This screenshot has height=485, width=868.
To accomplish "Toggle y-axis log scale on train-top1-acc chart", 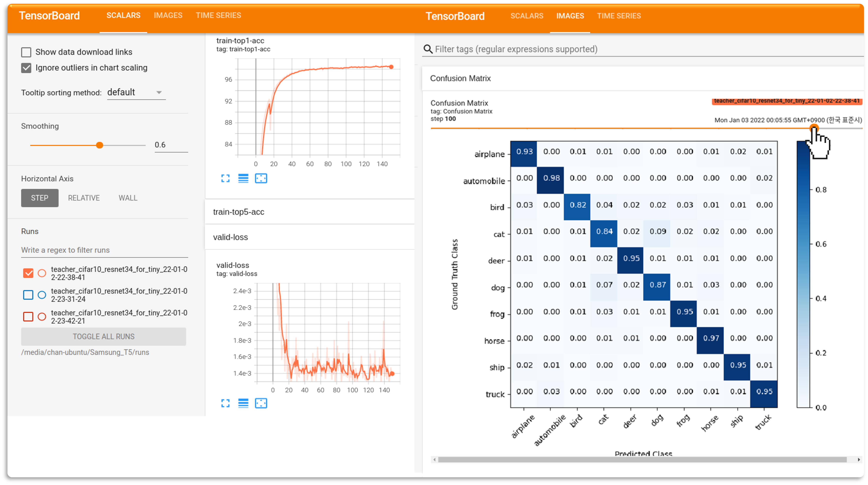I will [243, 179].
